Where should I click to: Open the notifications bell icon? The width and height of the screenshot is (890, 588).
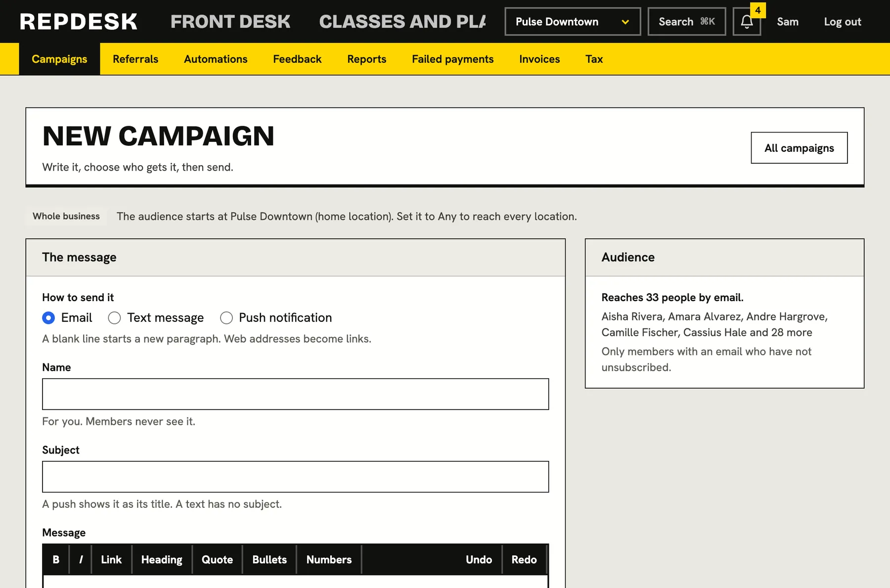point(747,22)
